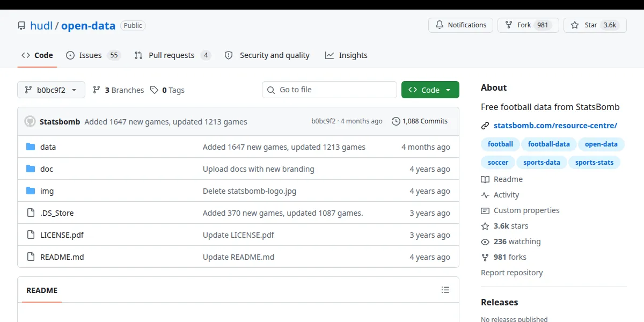Click the Custom properties note icon

485,210
